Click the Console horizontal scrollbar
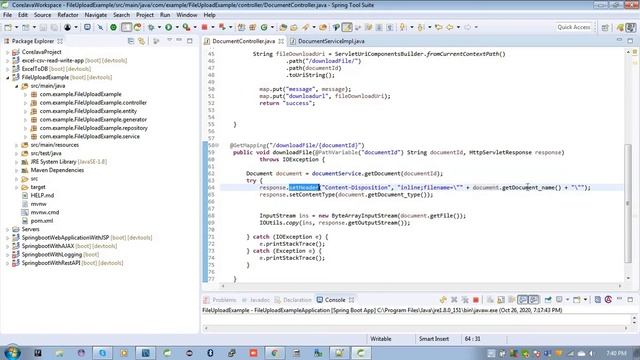 click(x=415, y=328)
